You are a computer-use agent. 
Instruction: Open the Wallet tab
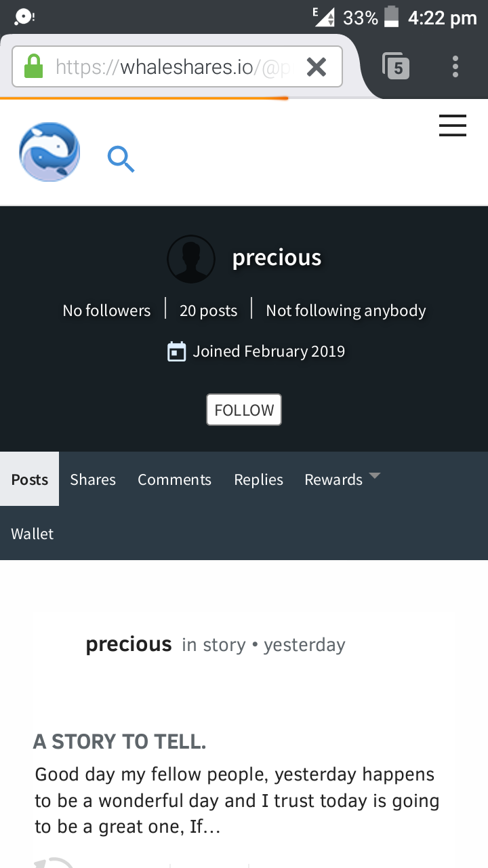click(x=32, y=534)
